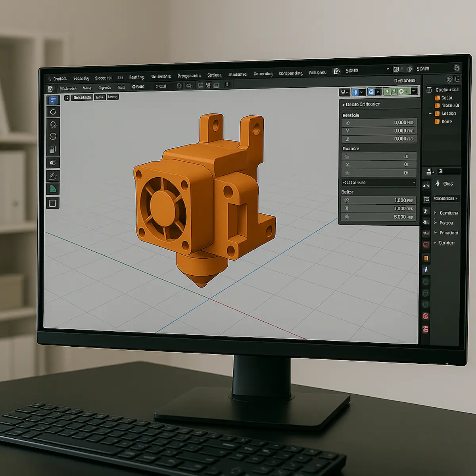The image size is (476, 476).
Task: Select the second green shading mode
Action: coord(394,92)
